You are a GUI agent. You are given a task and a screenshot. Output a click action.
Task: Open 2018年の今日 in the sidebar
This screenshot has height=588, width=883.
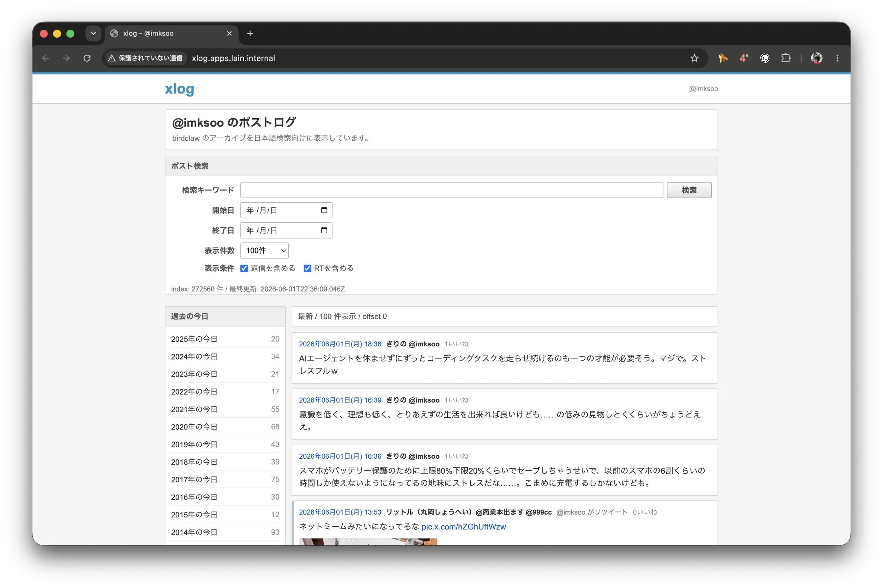225,462
